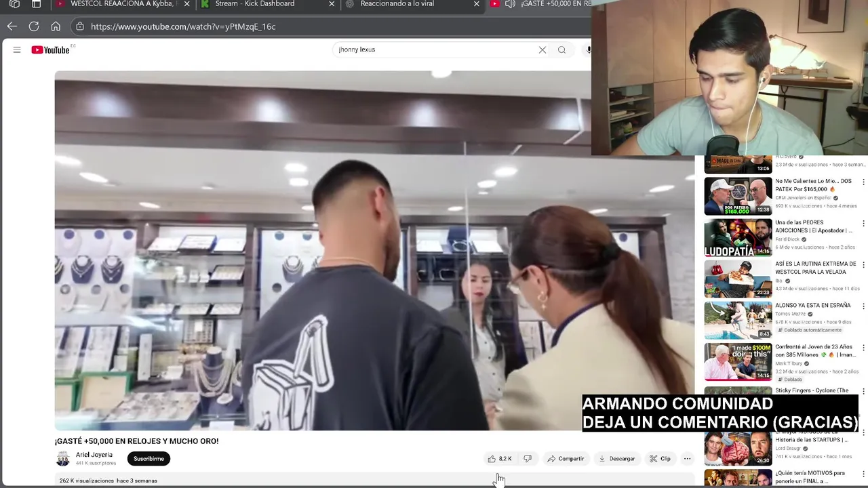
Task: Mute tab via speaker icon on GASTÉ tab
Action: [x=510, y=4]
